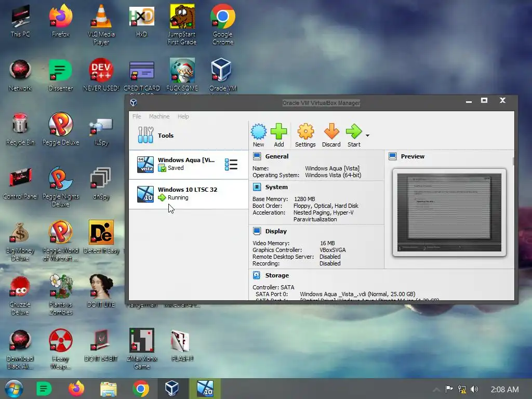Open Chuzzle Deluxe desktop icon
This screenshot has width=532, height=399.
tap(20, 295)
